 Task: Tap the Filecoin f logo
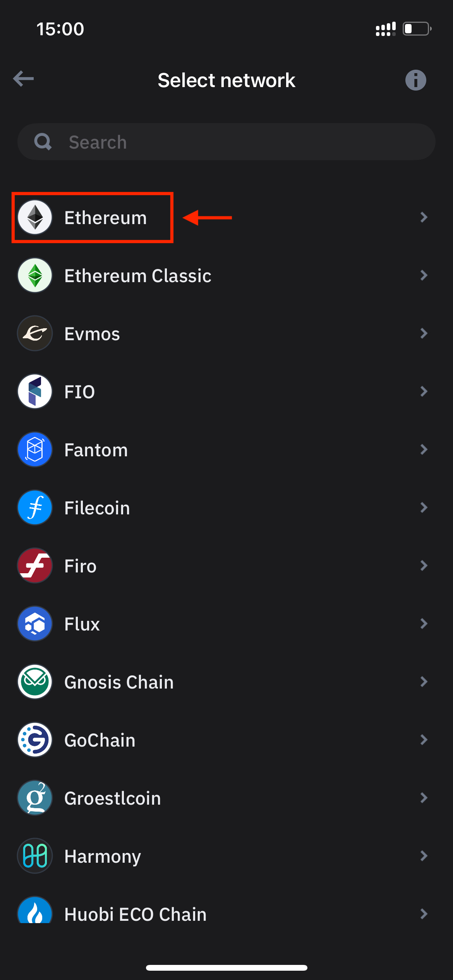35,508
